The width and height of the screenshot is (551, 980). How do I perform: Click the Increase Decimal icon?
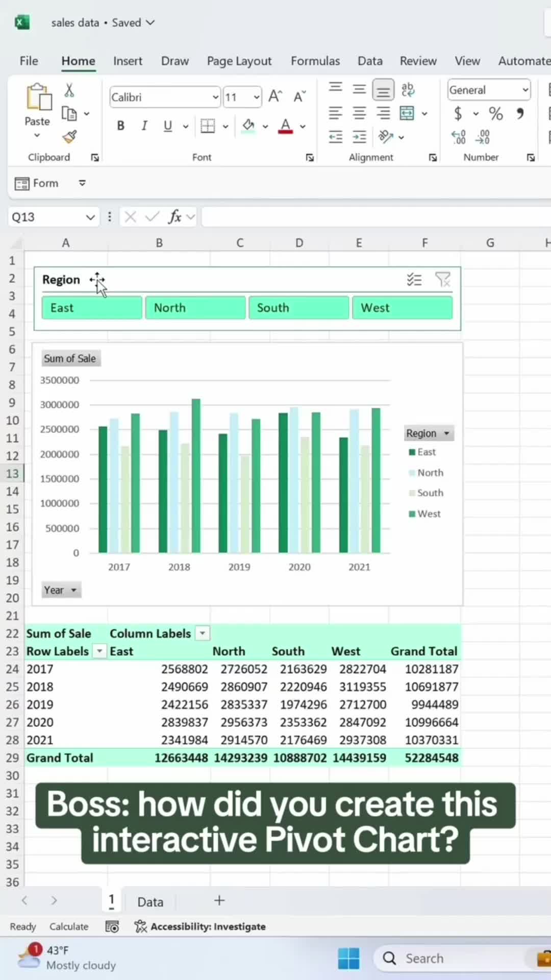pyautogui.click(x=458, y=137)
